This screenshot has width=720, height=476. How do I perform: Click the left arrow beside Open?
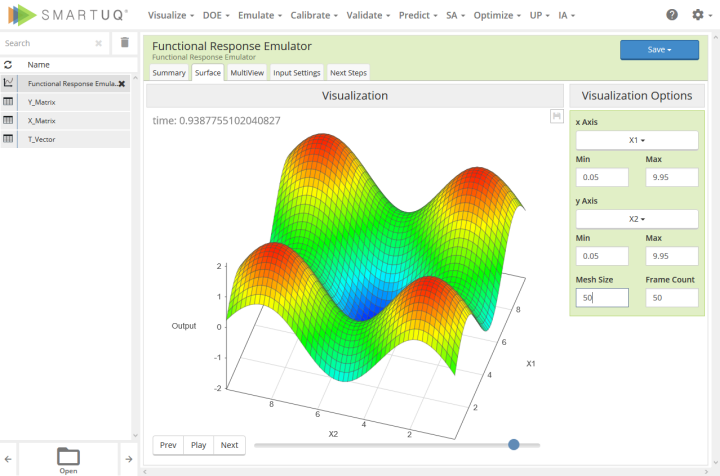9,459
